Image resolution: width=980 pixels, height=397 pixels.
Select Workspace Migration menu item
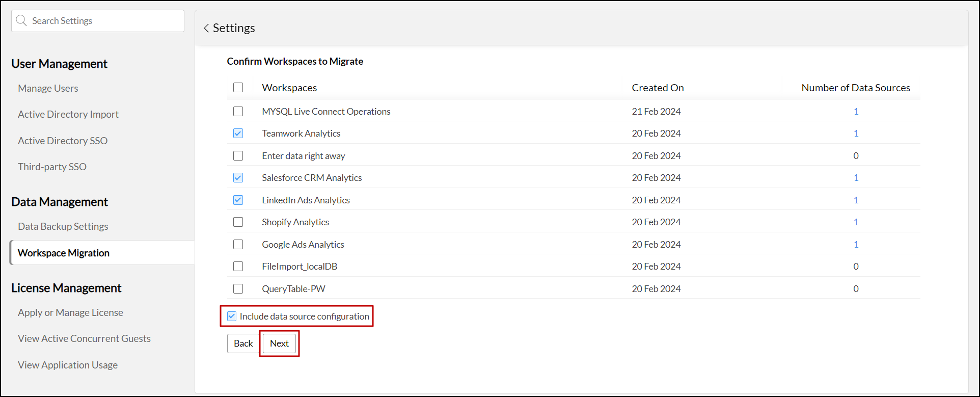(102, 253)
